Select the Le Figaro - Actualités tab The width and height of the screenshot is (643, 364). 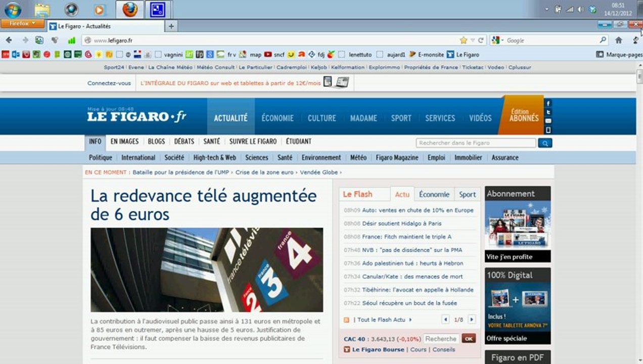(106, 26)
